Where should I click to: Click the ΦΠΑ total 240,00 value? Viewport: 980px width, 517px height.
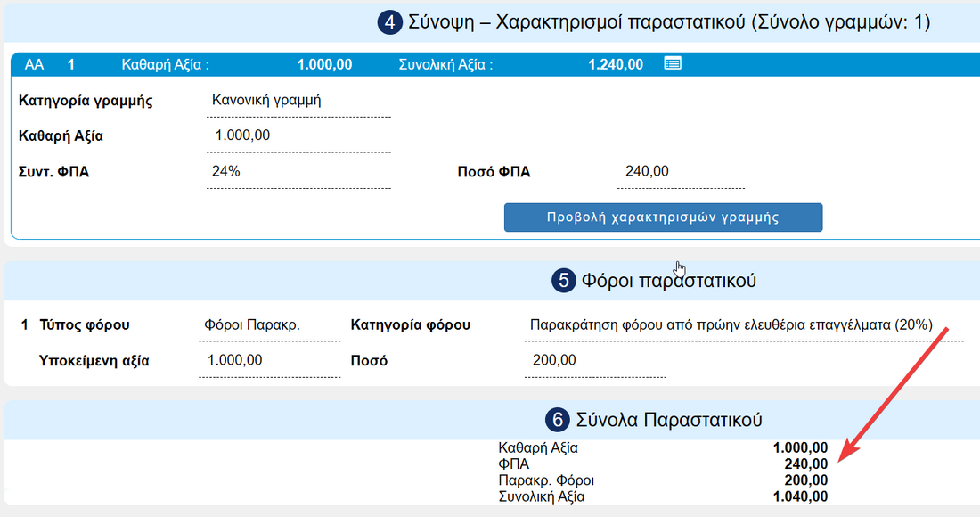(805, 464)
